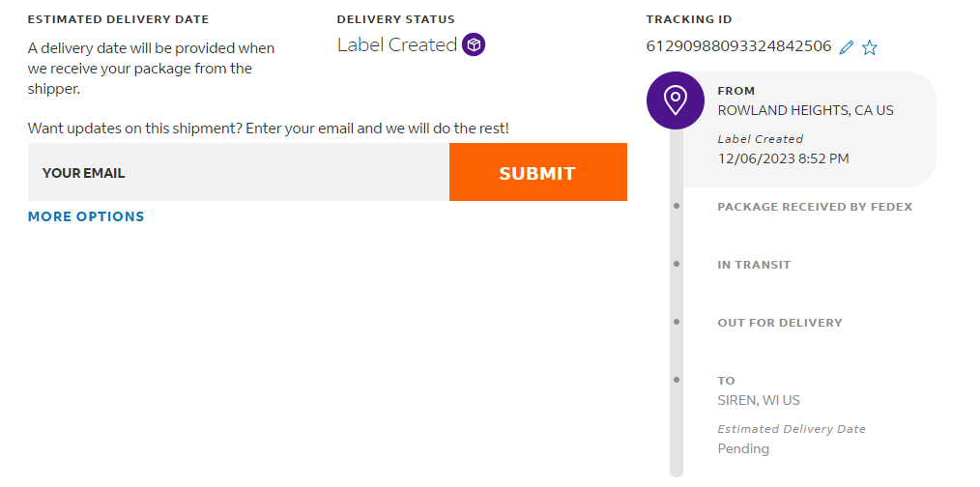Click the dot beside Package Received by FedEx
Image resolution: width=980 pixels, height=487 pixels.
tap(677, 206)
